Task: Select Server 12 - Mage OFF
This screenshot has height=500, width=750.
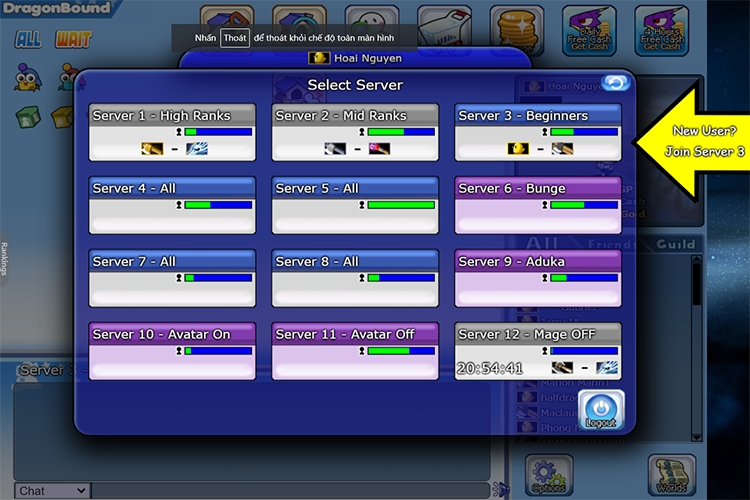Action: [538, 351]
